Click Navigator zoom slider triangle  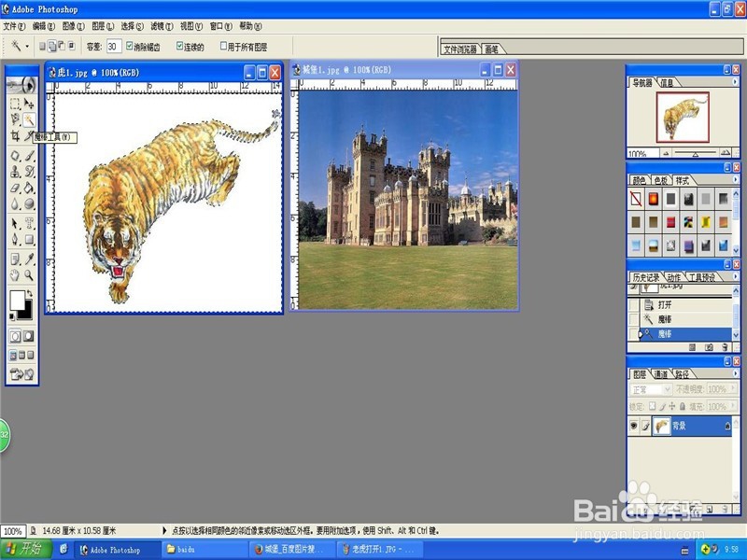(696, 154)
